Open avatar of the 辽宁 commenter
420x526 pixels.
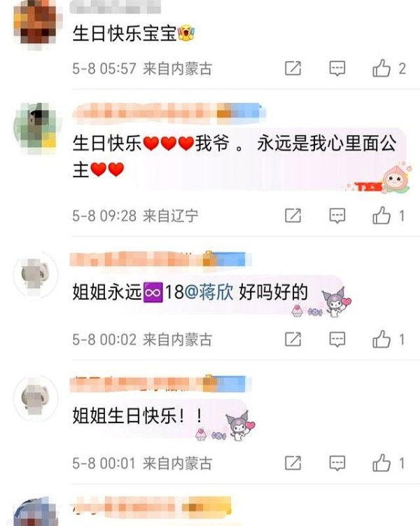38,127
